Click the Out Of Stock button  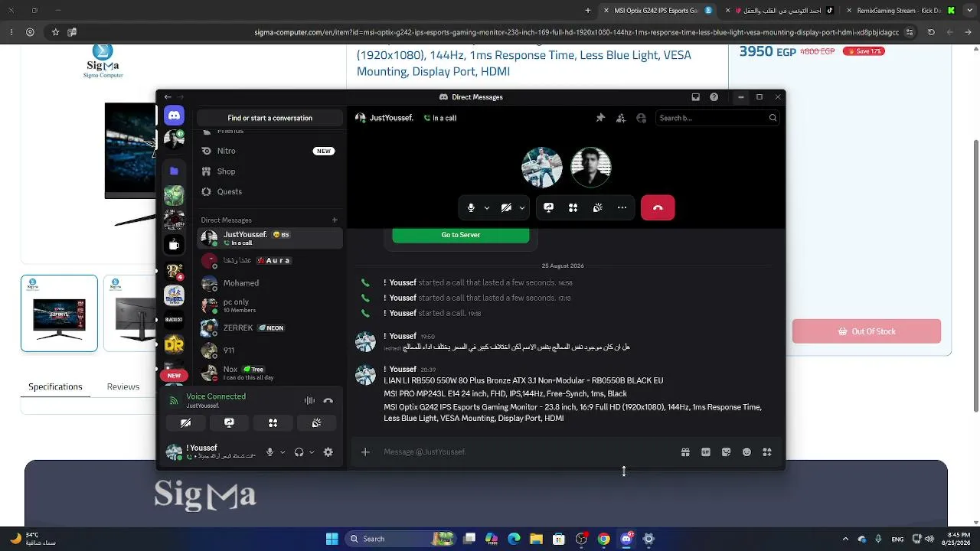click(867, 331)
